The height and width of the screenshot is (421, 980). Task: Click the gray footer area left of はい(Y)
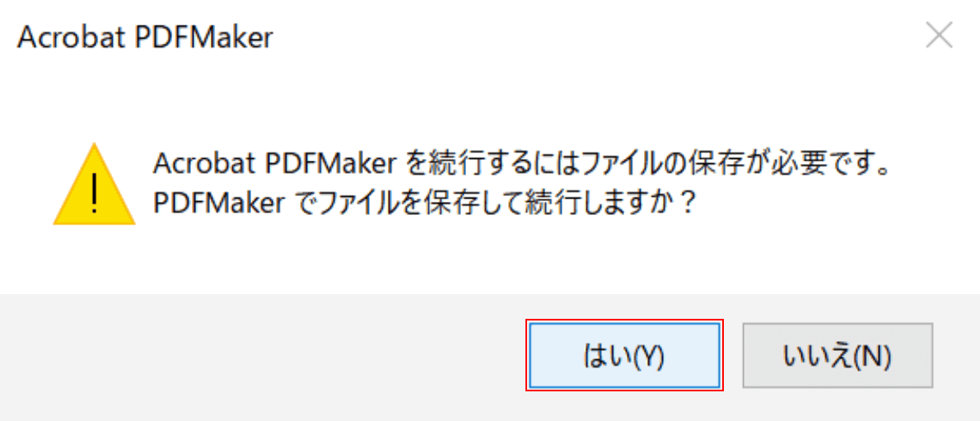263,357
